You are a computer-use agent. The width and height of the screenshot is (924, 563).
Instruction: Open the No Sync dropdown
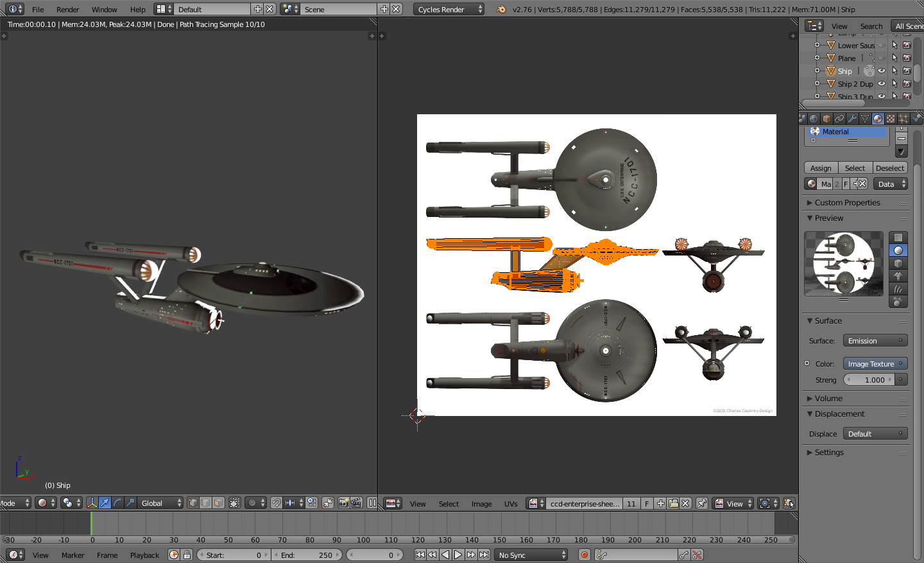pos(531,555)
